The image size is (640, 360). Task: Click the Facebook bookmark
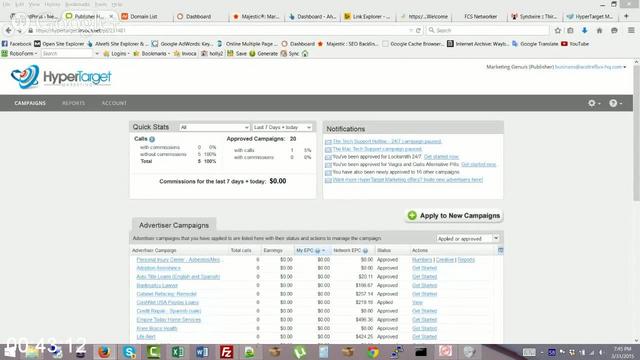16,44
